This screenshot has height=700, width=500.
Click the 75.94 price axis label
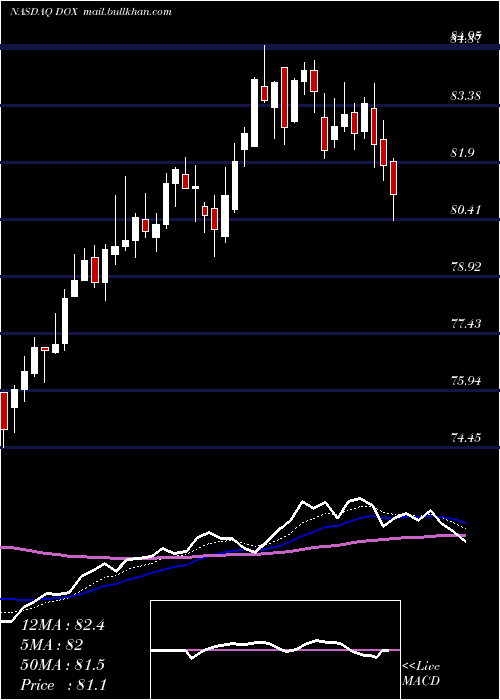click(466, 380)
